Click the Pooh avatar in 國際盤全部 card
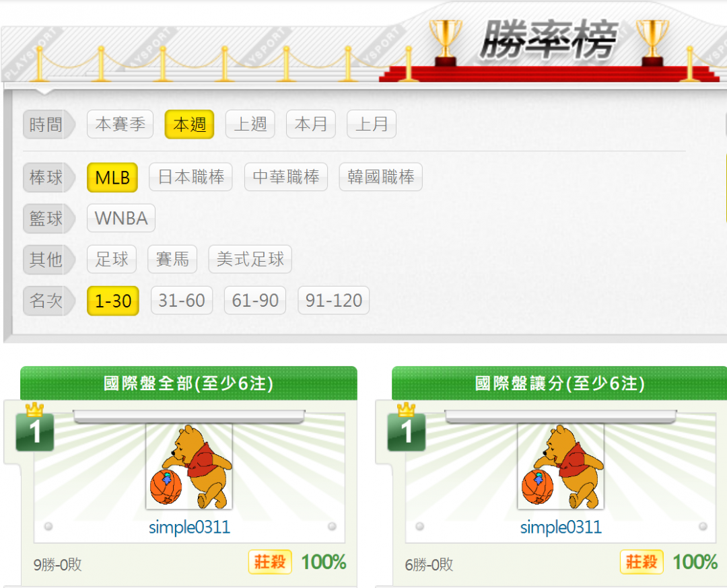Image resolution: width=727 pixels, height=588 pixels. (x=189, y=467)
